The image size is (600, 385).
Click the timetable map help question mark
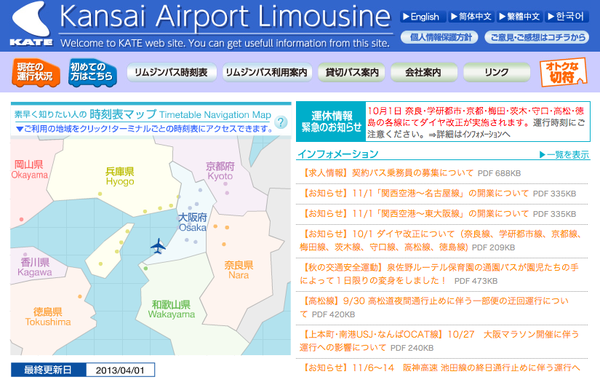point(281,122)
